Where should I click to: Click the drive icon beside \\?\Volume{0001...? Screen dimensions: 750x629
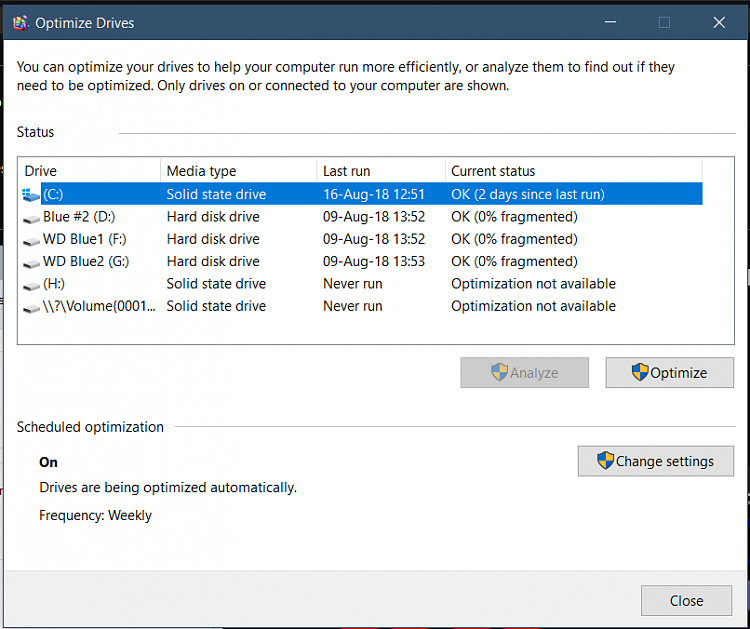(x=32, y=309)
